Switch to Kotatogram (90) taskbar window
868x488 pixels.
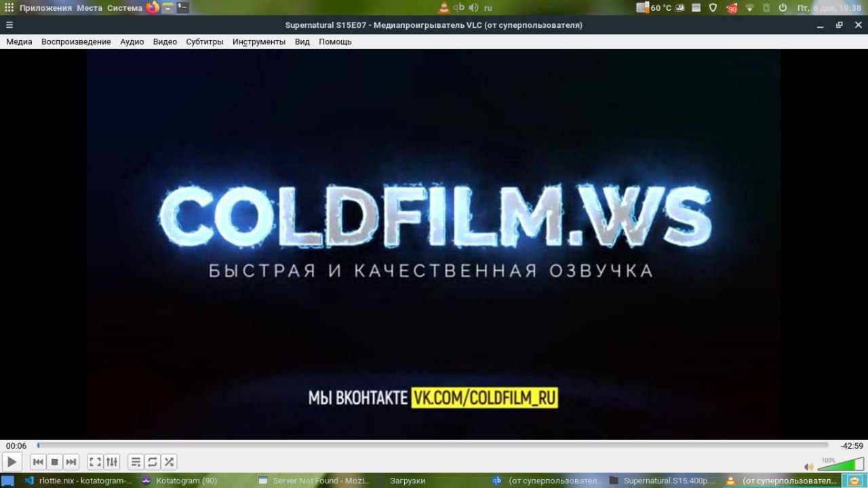(180, 481)
